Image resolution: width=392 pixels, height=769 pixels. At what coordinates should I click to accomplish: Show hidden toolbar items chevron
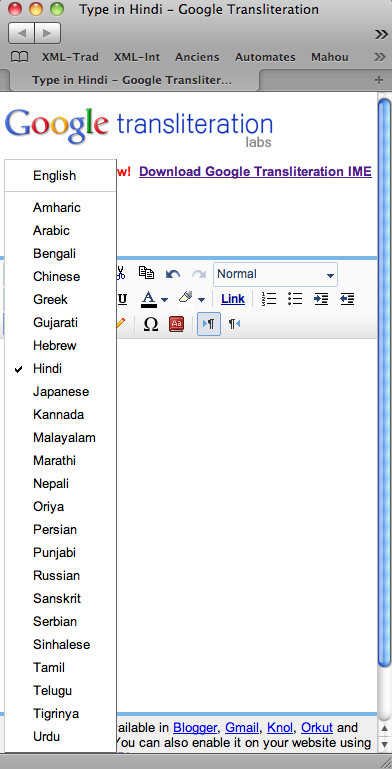click(x=381, y=34)
